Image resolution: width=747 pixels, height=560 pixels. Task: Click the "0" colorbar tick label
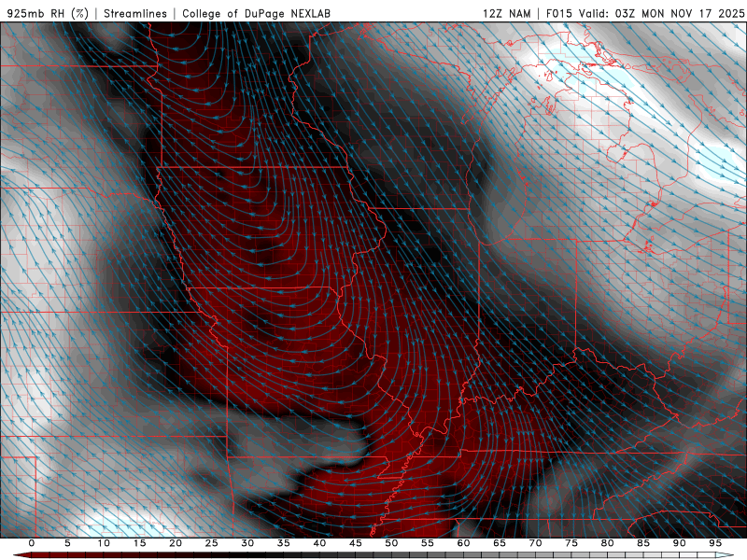(32, 543)
